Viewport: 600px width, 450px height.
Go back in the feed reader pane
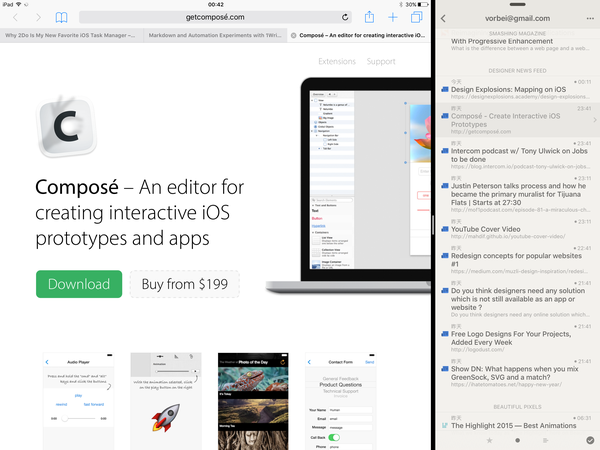[x=443, y=18]
